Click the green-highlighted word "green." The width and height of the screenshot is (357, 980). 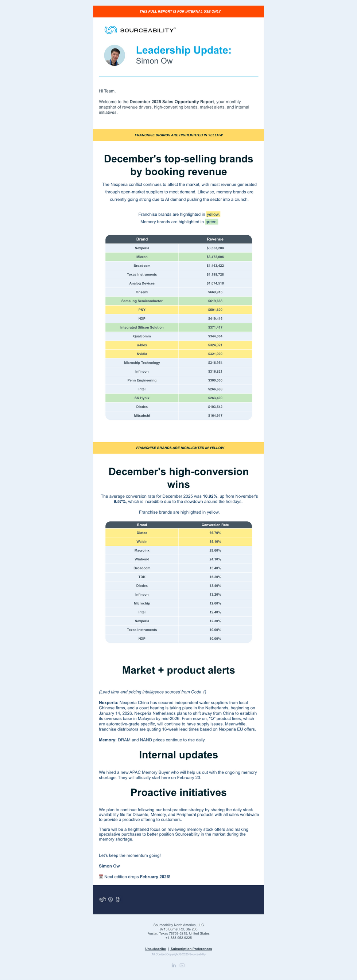point(212,222)
